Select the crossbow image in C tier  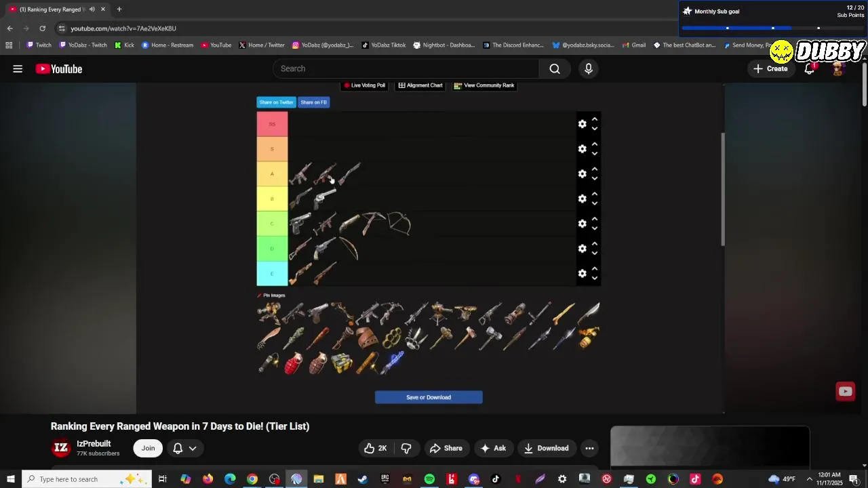coord(374,224)
